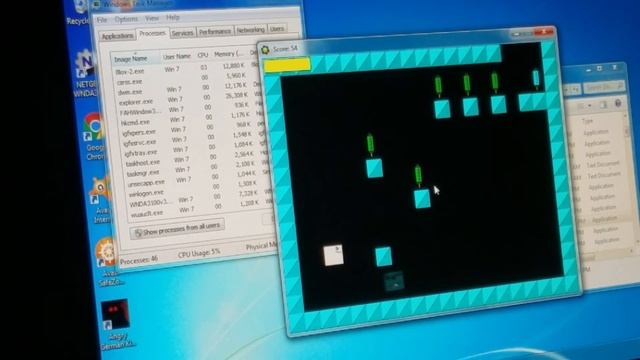The image size is (640, 360).
Task: Open the Recycle Bin desktop icon
Action: pyautogui.click(x=80, y=11)
